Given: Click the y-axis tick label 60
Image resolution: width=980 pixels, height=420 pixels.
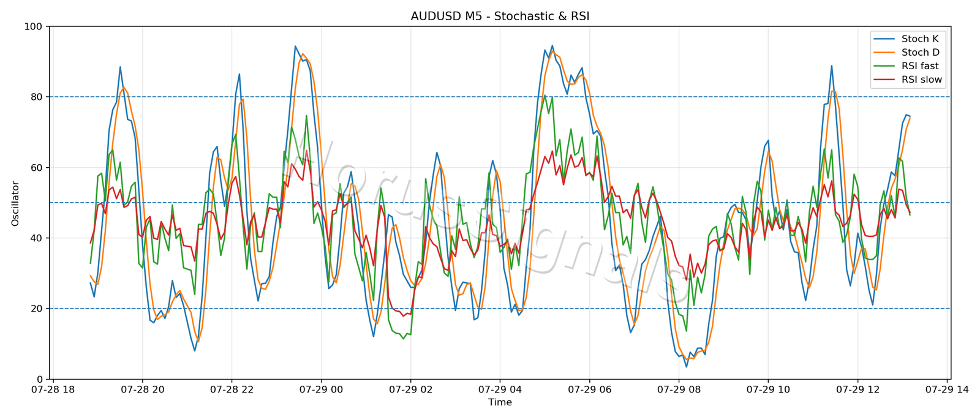Looking at the screenshot, I should [x=36, y=168].
